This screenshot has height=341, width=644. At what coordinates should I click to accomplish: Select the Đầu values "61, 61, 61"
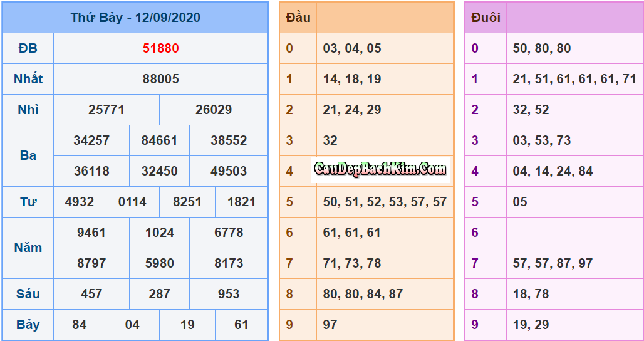(x=352, y=233)
